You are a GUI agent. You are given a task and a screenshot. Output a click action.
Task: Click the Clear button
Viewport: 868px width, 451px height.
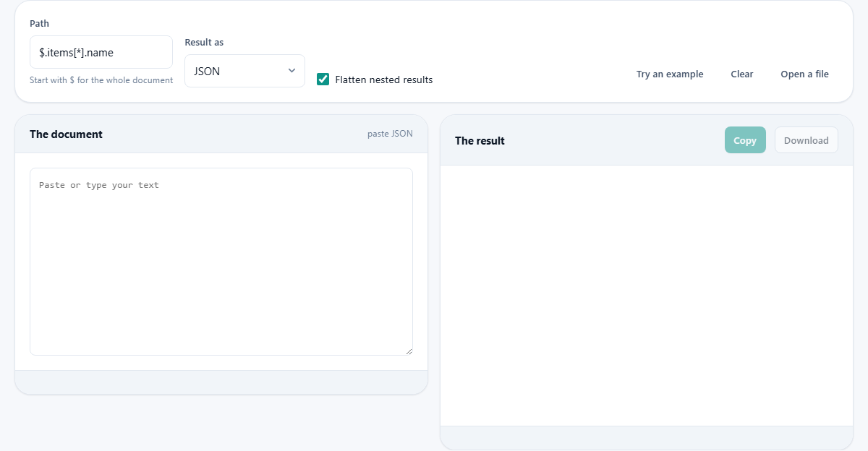[x=742, y=74]
